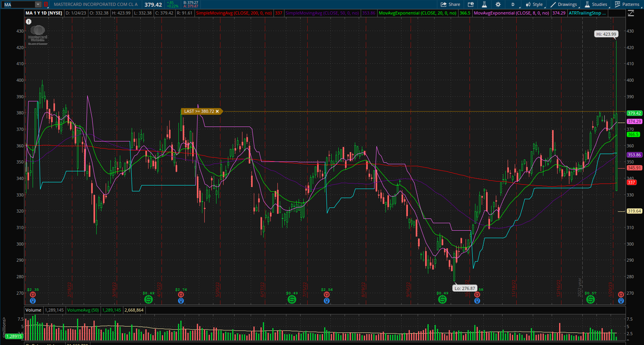Click the flask icon beside Share
Screen dimensions: 644x345
tap(483, 4)
